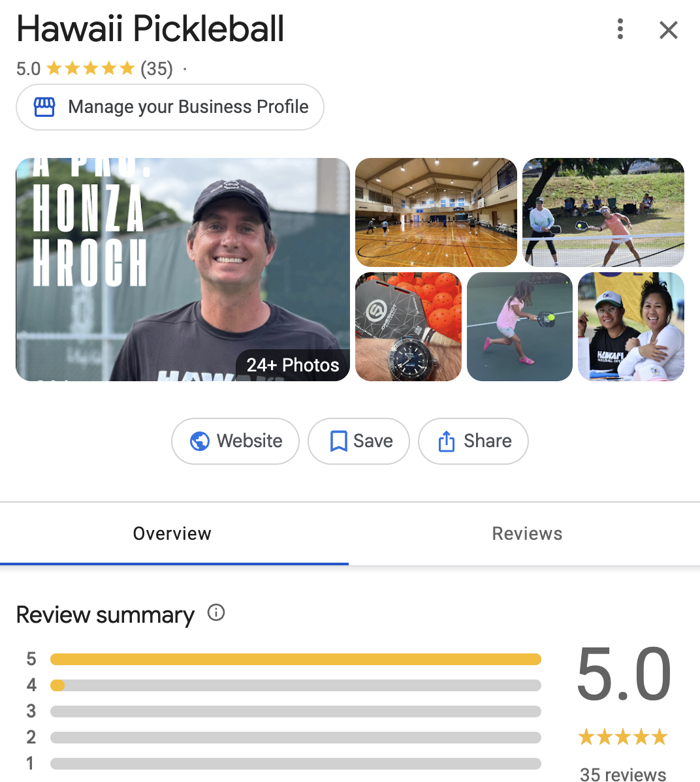Select the Overview tab

pos(172,533)
